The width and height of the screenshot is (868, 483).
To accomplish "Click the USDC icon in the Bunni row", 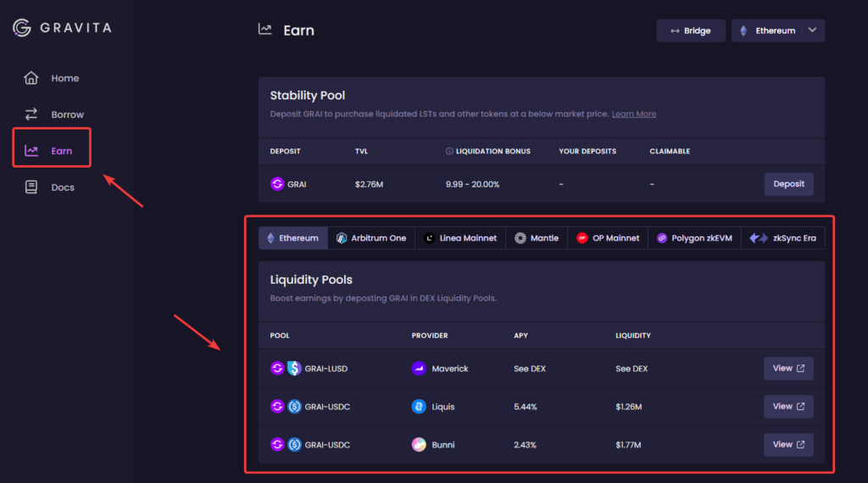I will click(x=294, y=444).
